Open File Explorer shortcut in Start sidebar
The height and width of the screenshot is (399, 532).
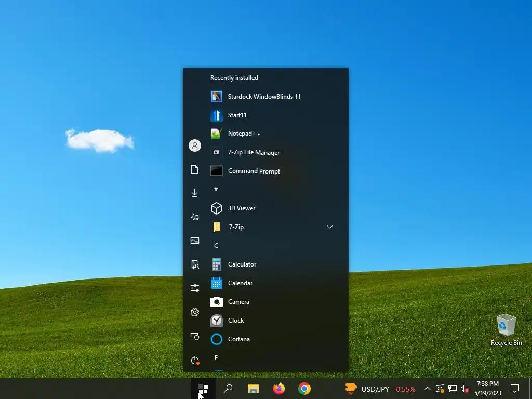point(195,264)
